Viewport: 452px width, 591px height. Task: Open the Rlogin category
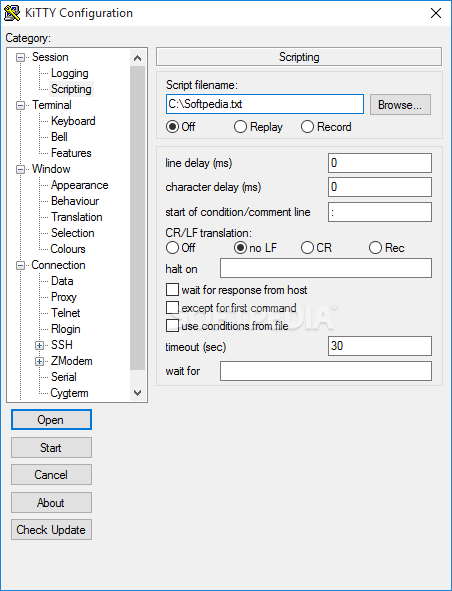point(66,329)
